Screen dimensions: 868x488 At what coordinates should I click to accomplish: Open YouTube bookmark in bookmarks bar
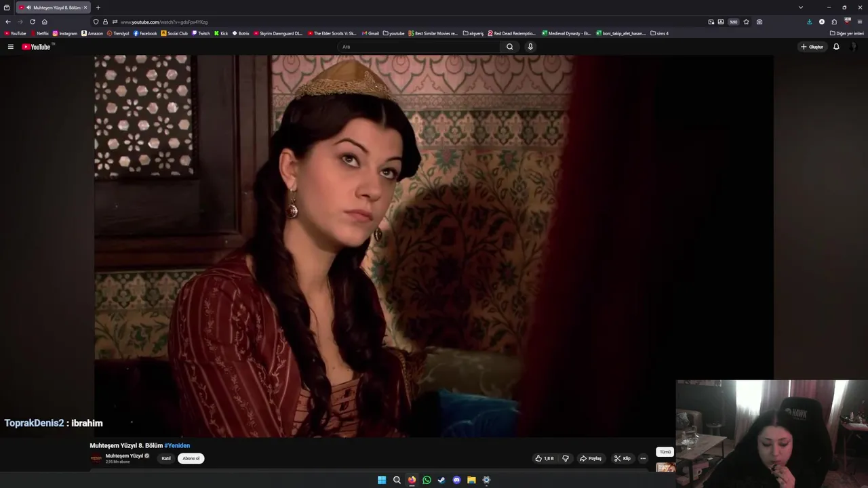15,33
